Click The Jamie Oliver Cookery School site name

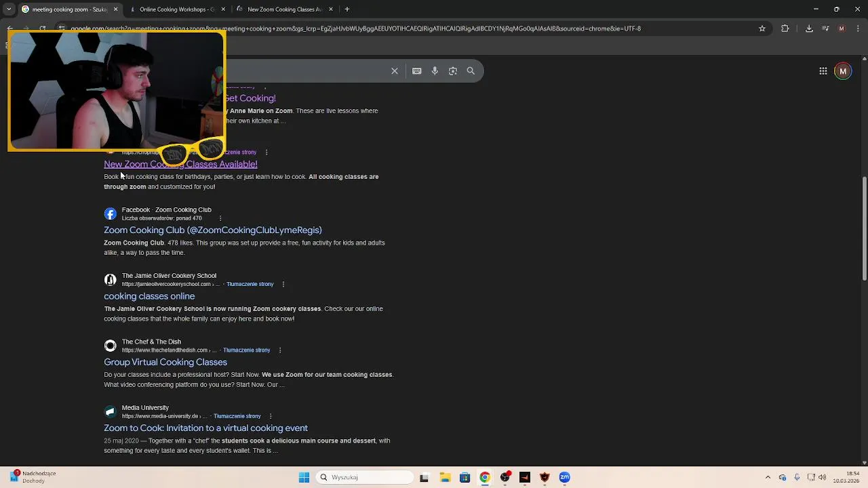click(169, 276)
